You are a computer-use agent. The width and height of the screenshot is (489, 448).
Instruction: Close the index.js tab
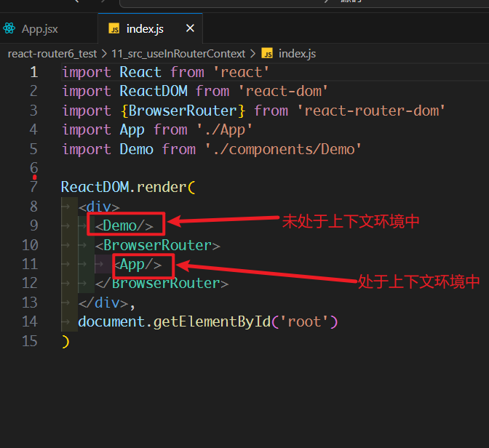click(x=190, y=28)
